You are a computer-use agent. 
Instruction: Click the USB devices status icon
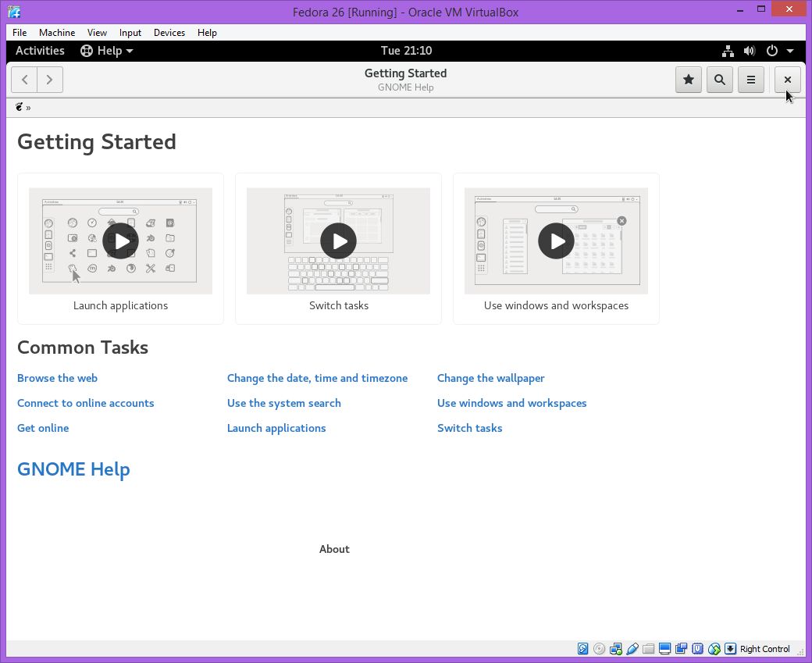632,648
